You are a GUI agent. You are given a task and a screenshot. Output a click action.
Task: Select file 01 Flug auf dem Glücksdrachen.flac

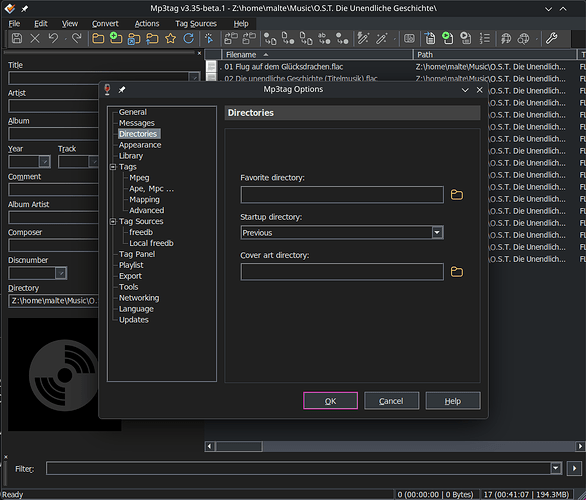pyautogui.click(x=284, y=67)
